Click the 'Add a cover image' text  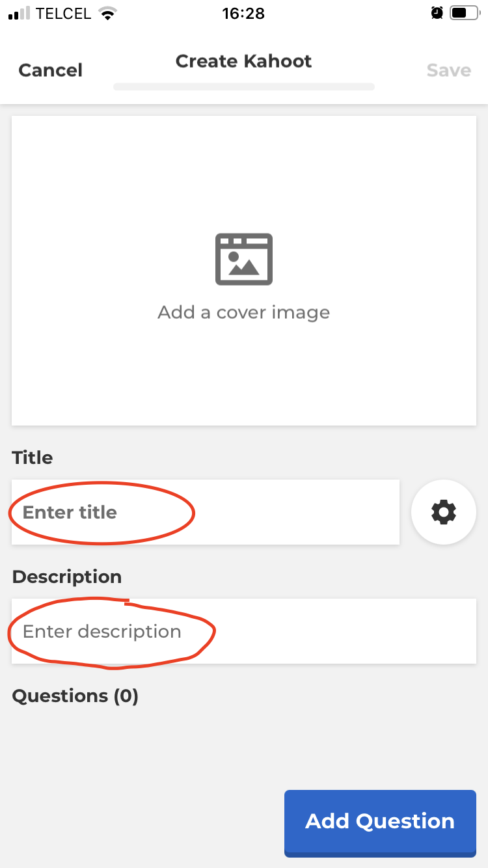point(244,312)
